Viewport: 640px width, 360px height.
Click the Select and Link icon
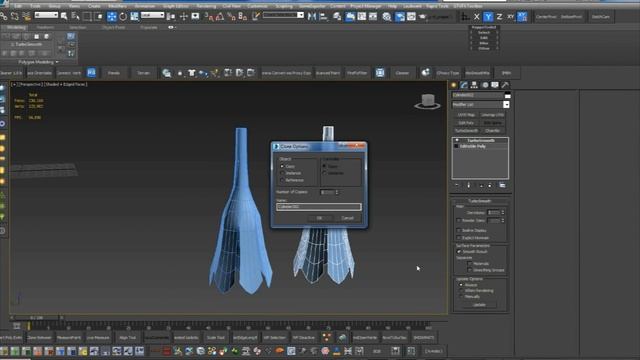[4, 16]
